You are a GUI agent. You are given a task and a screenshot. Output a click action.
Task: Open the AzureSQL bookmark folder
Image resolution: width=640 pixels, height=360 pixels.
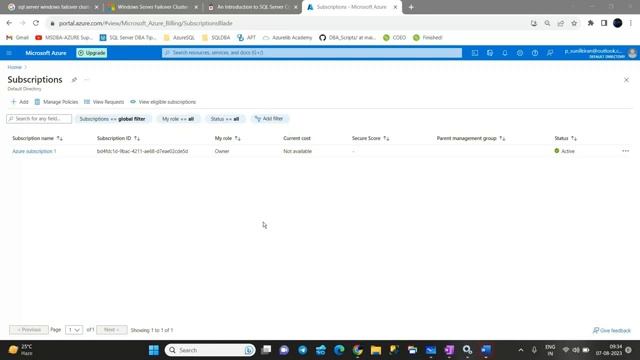pos(179,38)
